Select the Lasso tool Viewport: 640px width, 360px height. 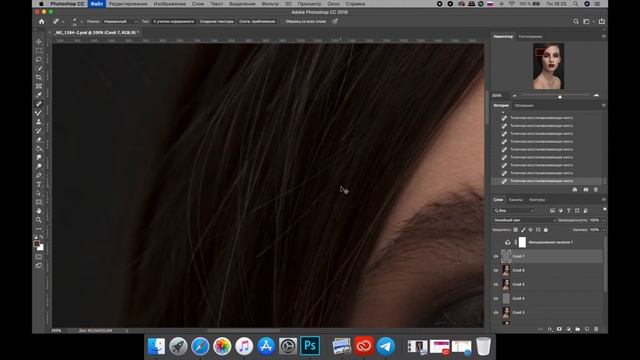(39, 60)
